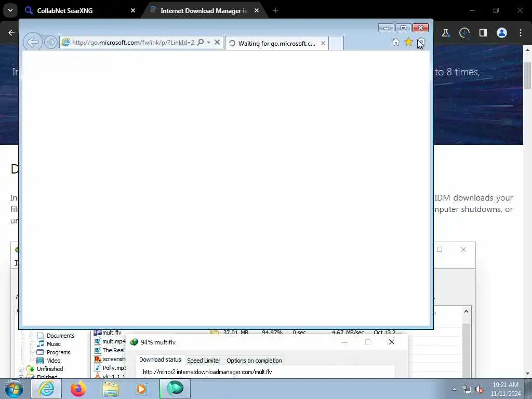The height and width of the screenshot is (399, 532).
Task: Show hidden system tray icons
Action: (454, 389)
